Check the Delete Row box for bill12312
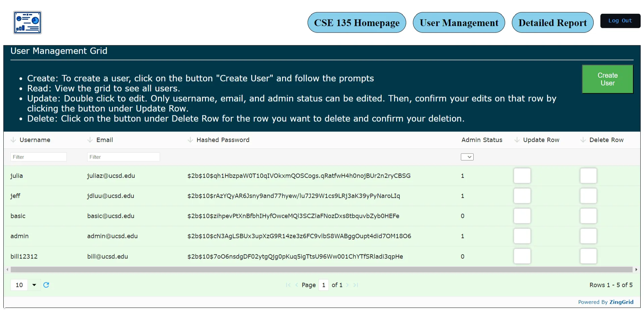 [588, 256]
